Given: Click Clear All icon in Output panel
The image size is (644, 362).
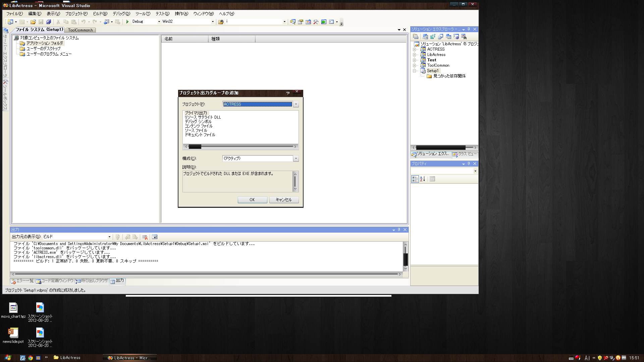Looking at the screenshot, I should click(145, 237).
